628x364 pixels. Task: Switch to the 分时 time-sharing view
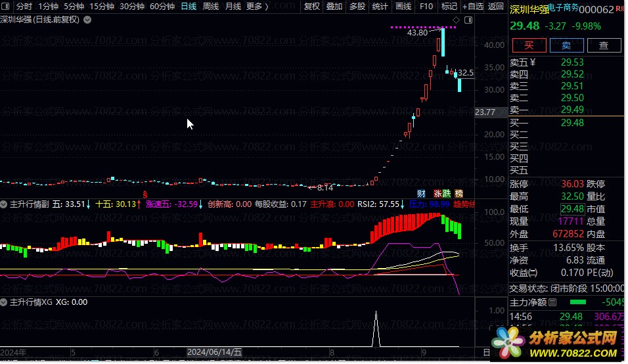24,7
